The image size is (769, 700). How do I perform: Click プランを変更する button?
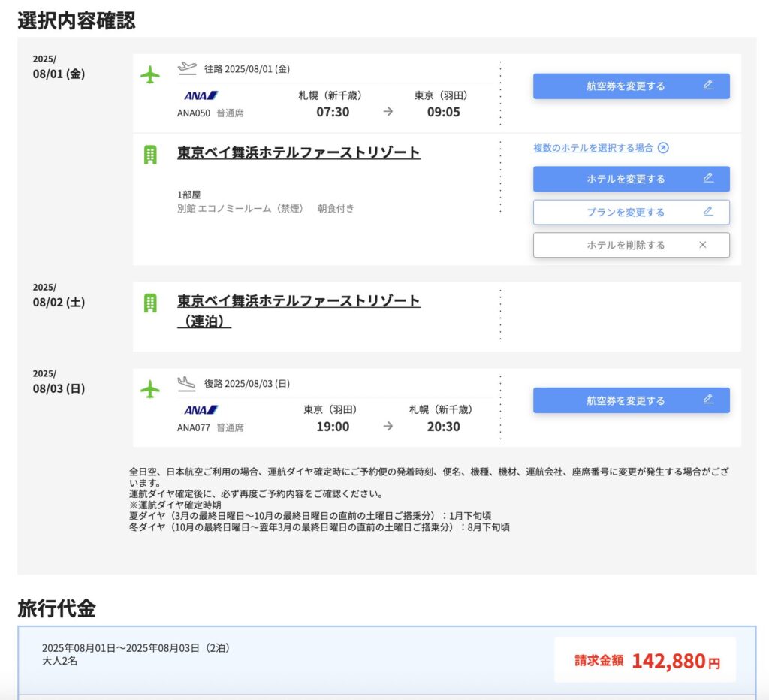click(x=631, y=213)
